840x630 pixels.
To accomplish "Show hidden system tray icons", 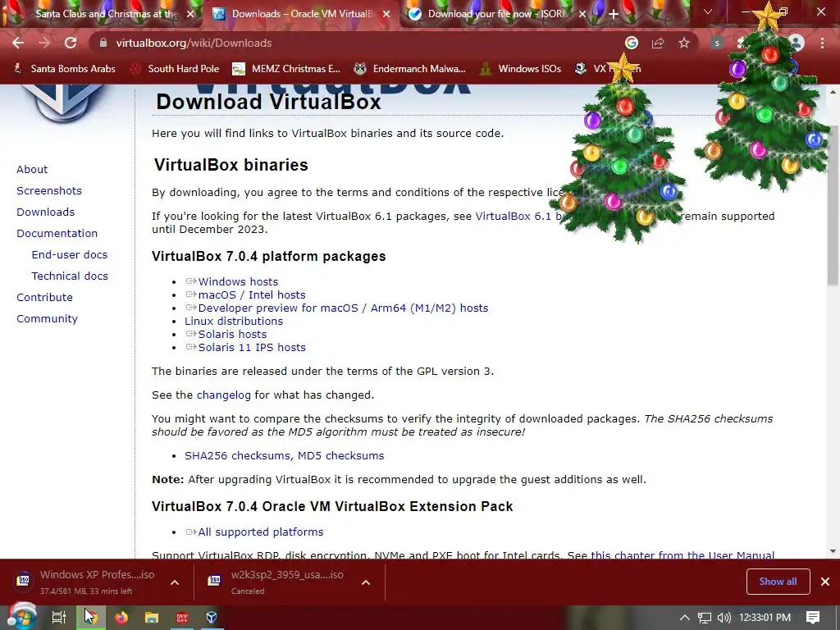I will point(685,618).
